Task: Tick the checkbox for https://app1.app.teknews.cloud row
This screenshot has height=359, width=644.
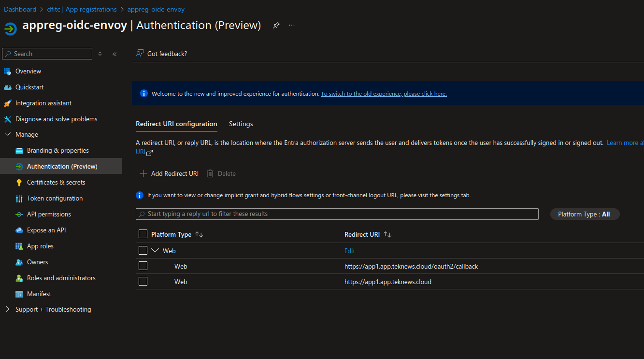Action: click(143, 282)
